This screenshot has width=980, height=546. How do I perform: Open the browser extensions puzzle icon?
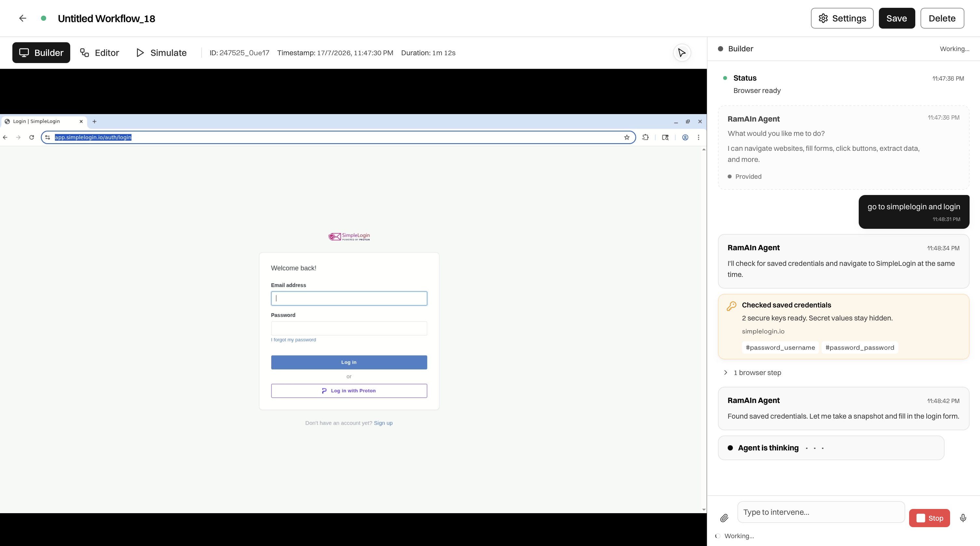[645, 137]
